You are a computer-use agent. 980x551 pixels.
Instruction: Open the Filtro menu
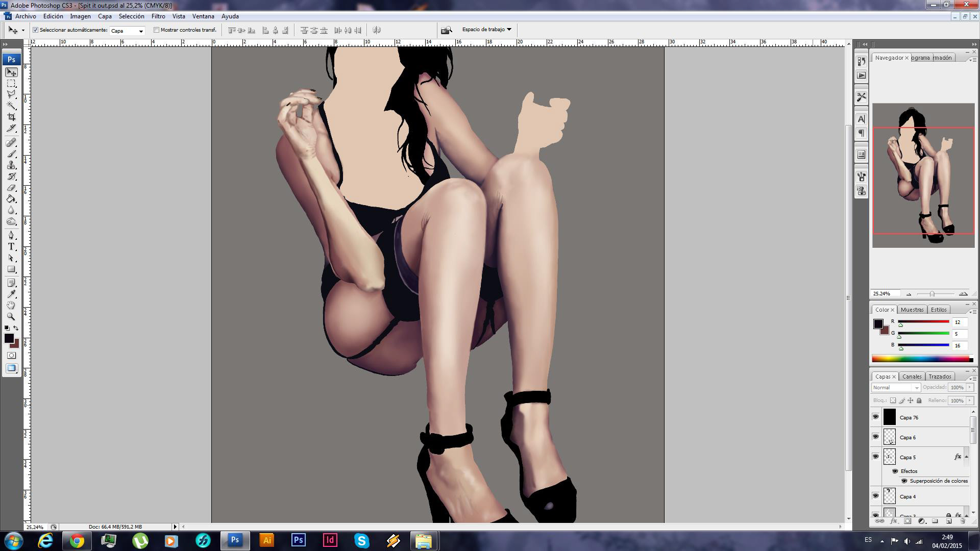click(158, 16)
